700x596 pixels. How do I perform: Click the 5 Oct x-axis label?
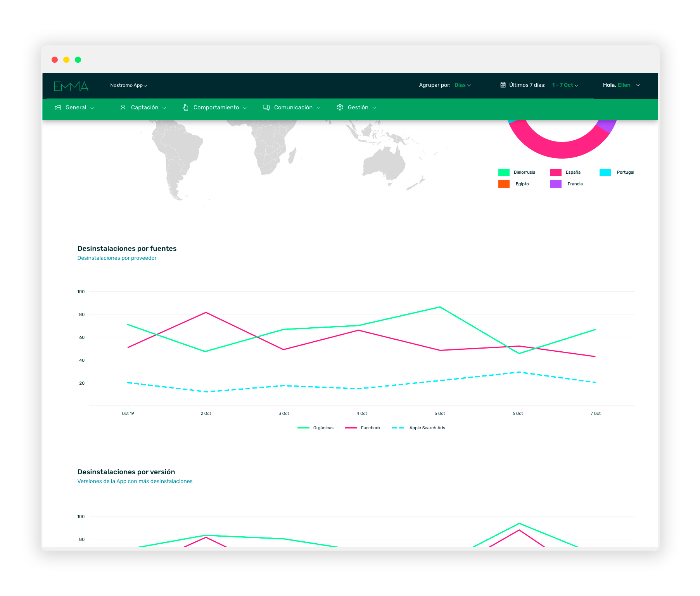pyautogui.click(x=440, y=413)
